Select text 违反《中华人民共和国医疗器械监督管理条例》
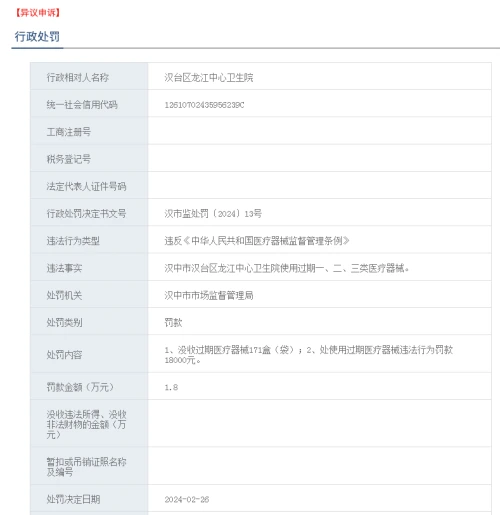500x515 pixels. (x=257, y=241)
